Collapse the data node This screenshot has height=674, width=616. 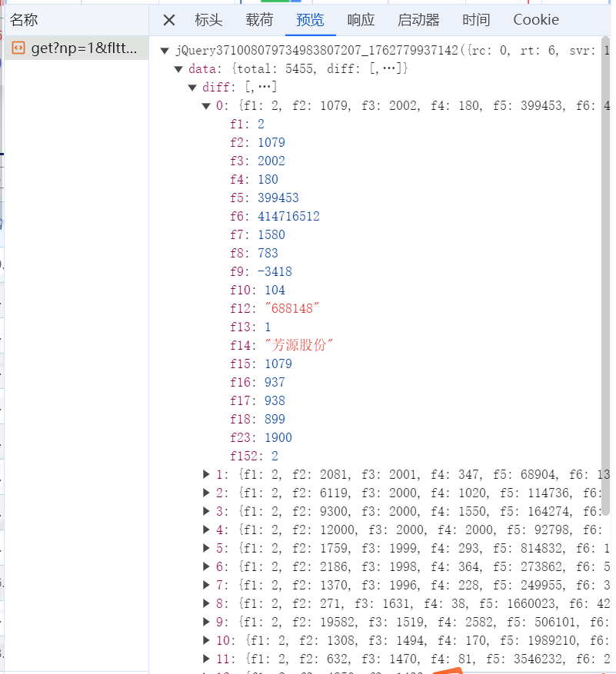pyautogui.click(x=178, y=69)
